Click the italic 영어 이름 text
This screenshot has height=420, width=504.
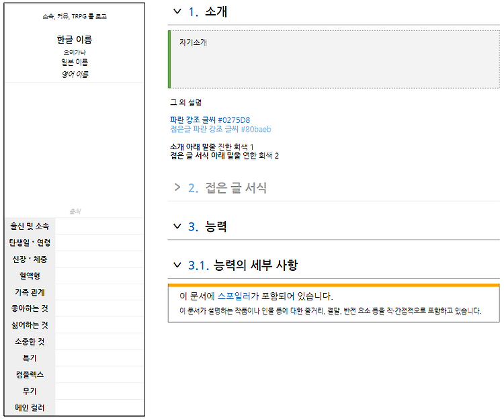(74, 74)
